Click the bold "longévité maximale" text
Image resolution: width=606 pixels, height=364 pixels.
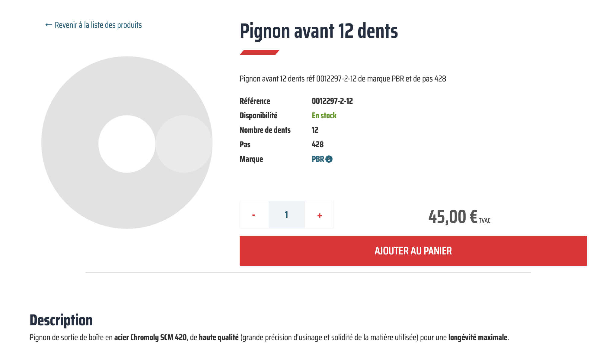(477, 337)
